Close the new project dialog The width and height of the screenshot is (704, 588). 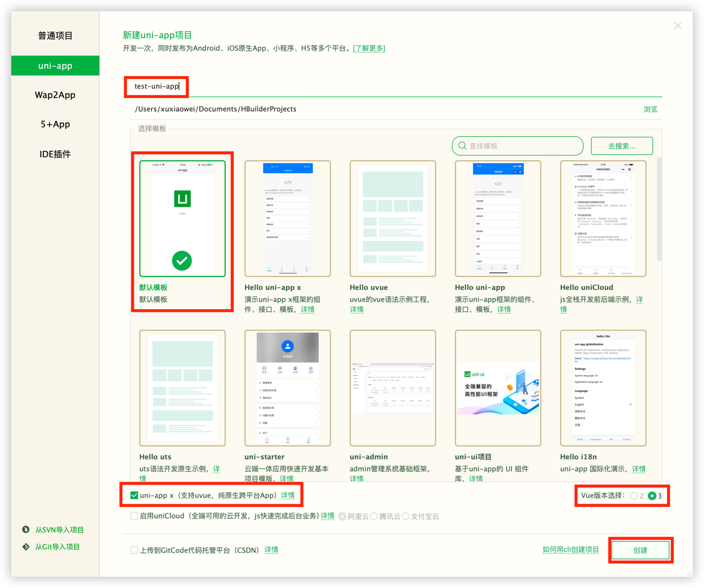678,26
